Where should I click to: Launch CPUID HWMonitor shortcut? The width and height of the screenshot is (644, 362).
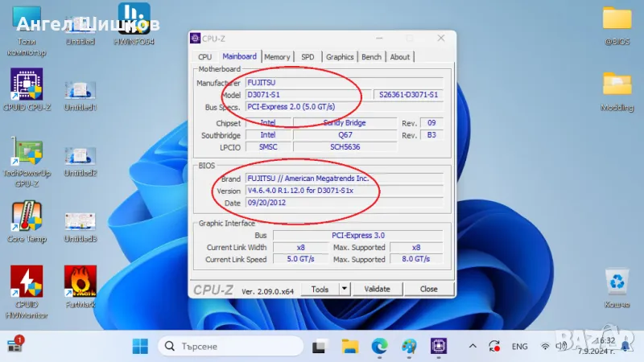click(27, 282)
